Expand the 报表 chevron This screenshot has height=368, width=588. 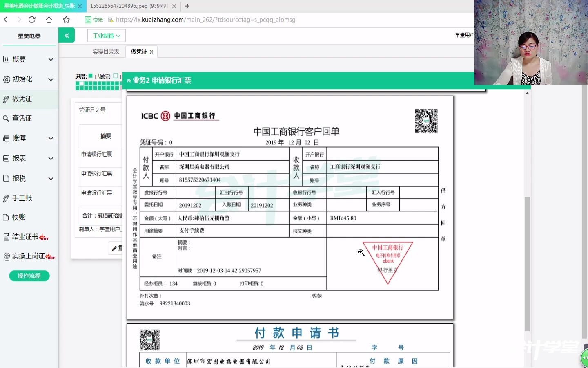51,158
